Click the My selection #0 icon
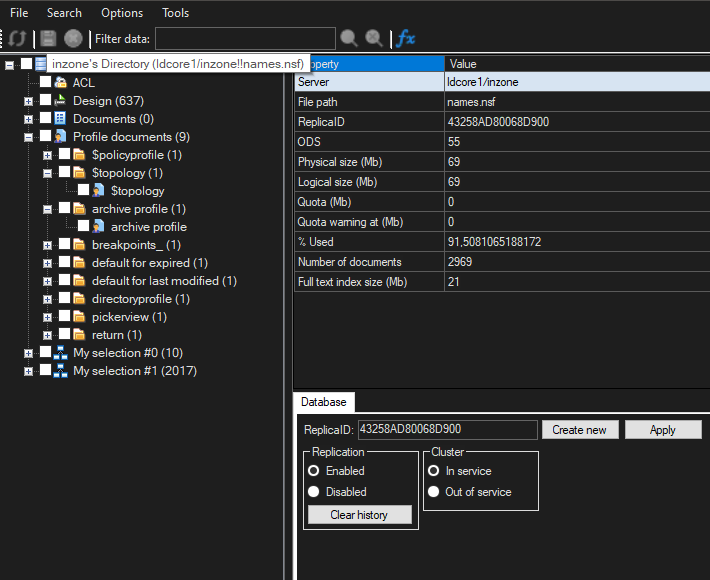 click(x=61, y=353)
